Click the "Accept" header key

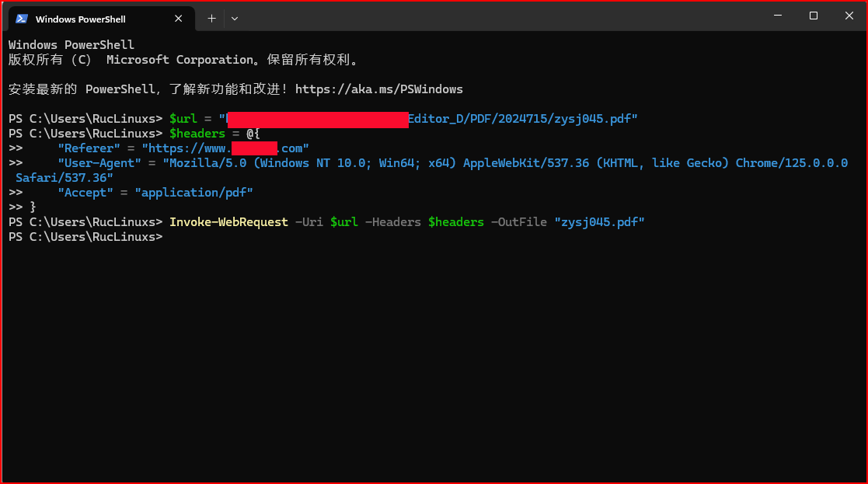coord(85,193)
